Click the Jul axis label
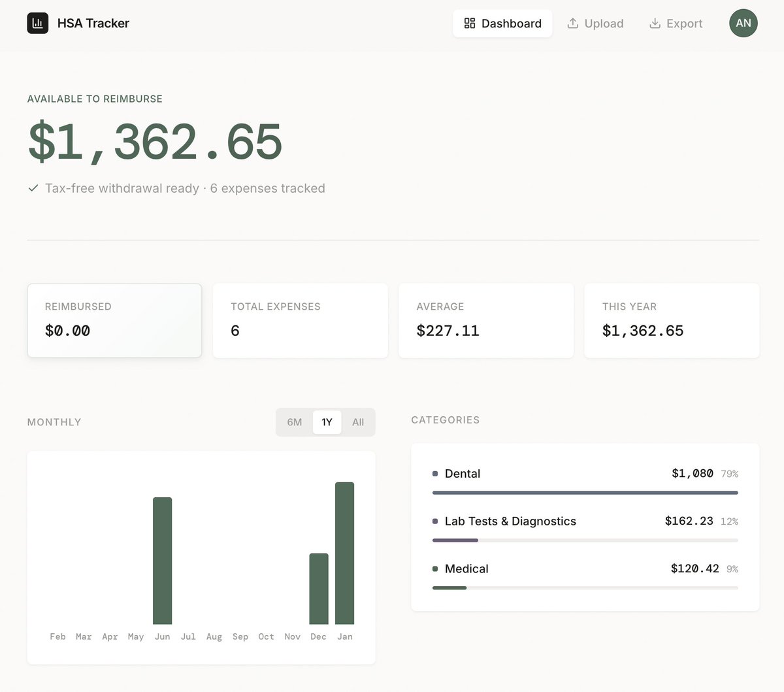Image resolution: width=784 pixels, height=692 pixels. click(x=188, y=636)
